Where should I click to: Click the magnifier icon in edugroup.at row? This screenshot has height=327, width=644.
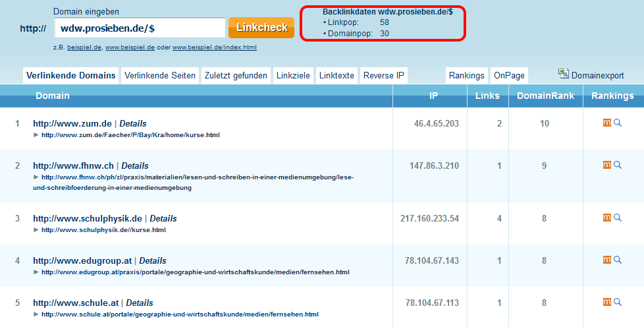click(617, 260)
